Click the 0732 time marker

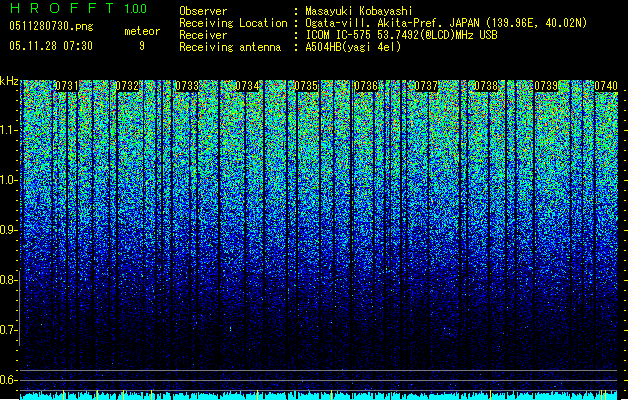(x=127, y=86)
